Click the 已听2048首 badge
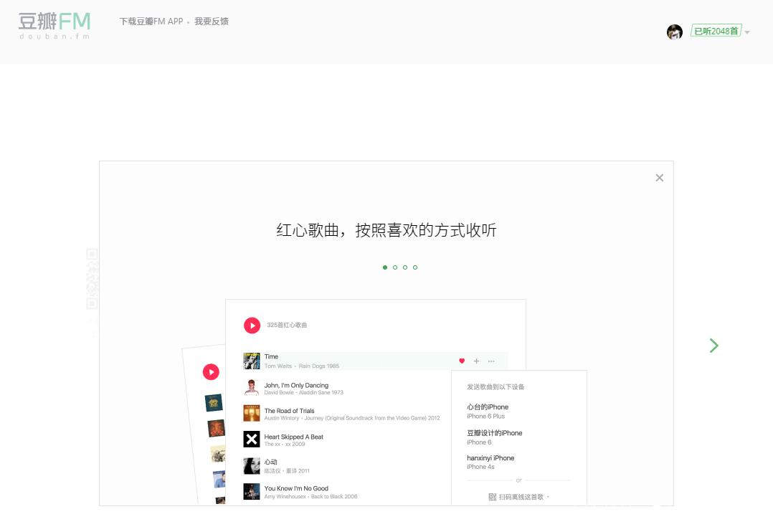 (716, 31)
